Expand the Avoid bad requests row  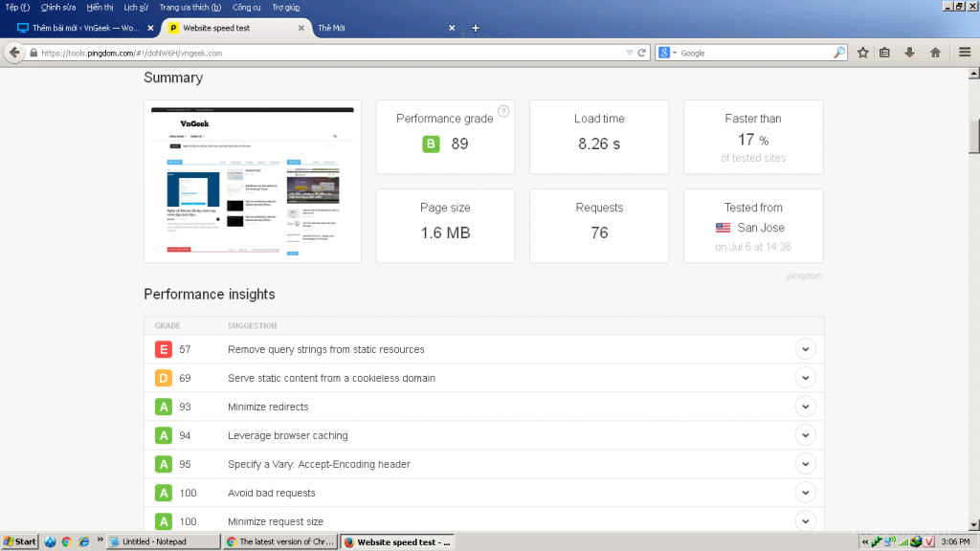click(806, 493)
